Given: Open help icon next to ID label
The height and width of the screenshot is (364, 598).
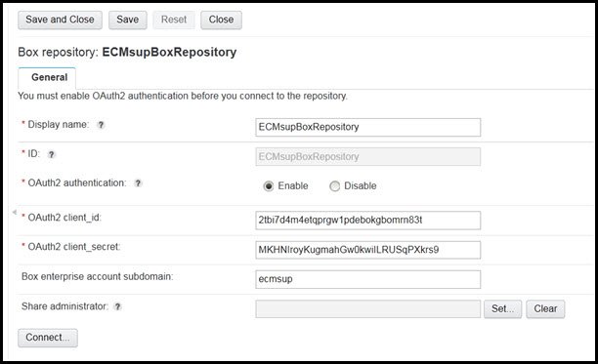Looking at the screenshot, I should click(x=51, y=154).
